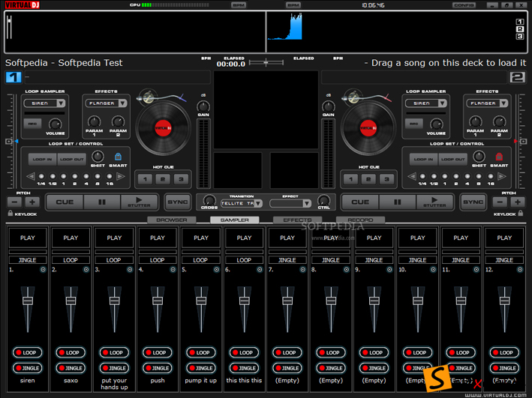Click the deck 1 number icon

click(x=14, y=77)
